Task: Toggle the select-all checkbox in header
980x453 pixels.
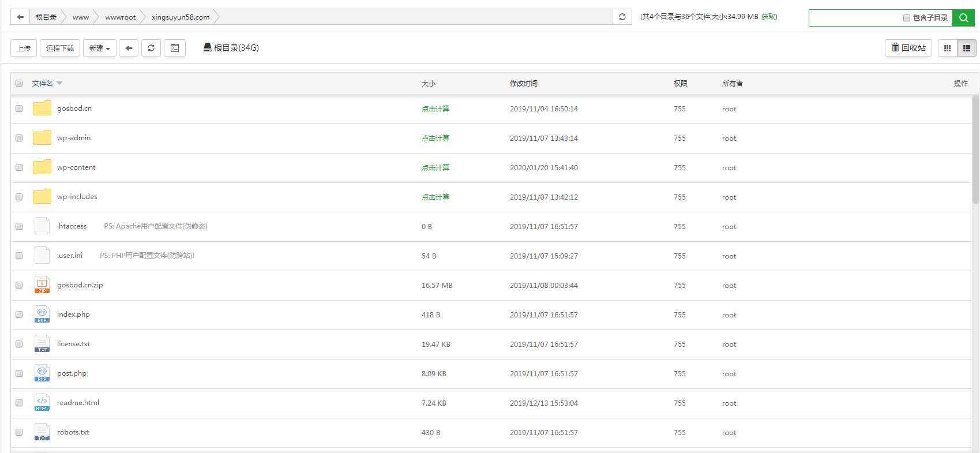Action: coord(19,83)
